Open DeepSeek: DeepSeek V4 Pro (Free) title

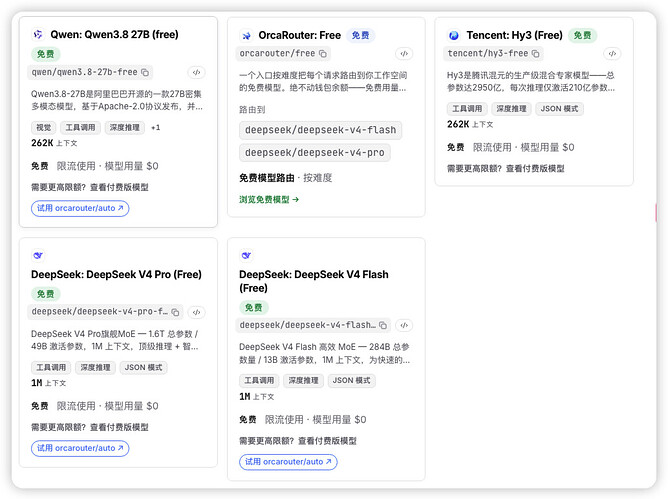click(x=116, y=274)
